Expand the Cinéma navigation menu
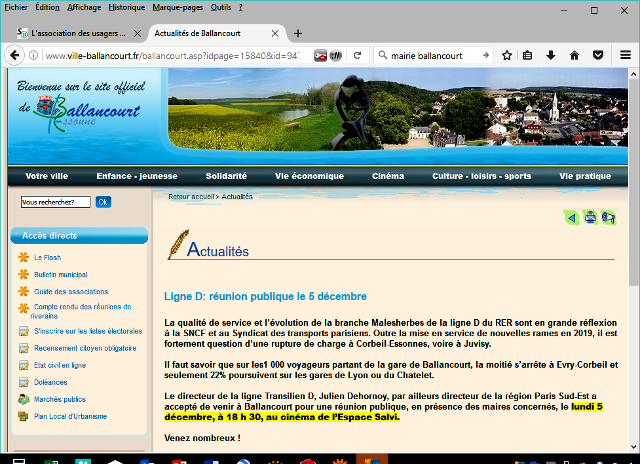Viewport: 640px width, 464px height. point(388,176)
